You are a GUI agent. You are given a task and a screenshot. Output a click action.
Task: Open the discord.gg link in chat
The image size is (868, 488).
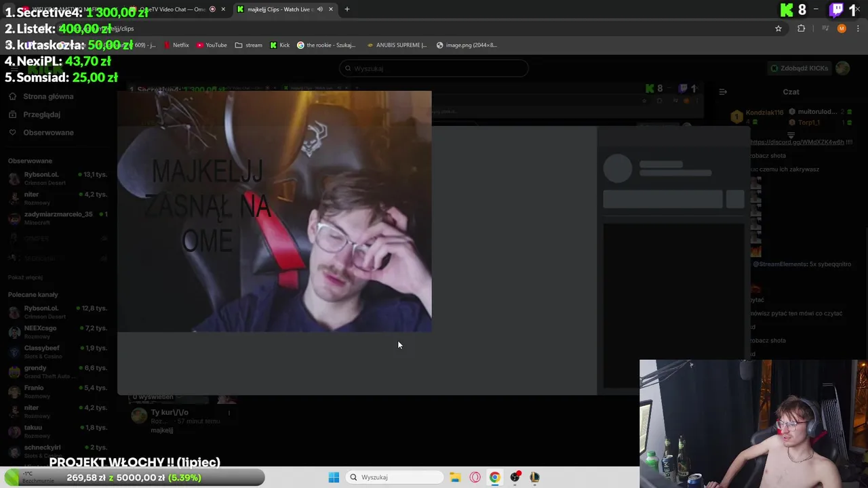797,142
